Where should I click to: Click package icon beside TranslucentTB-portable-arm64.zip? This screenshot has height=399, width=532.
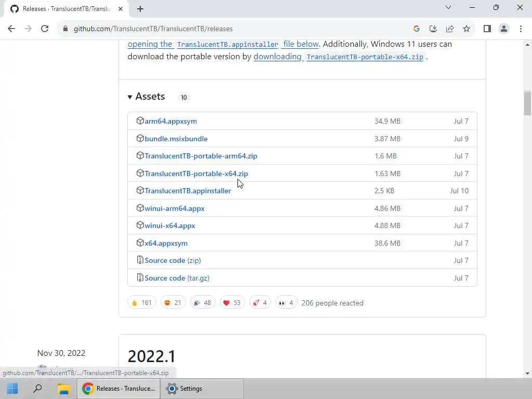(x=140, y=156)
